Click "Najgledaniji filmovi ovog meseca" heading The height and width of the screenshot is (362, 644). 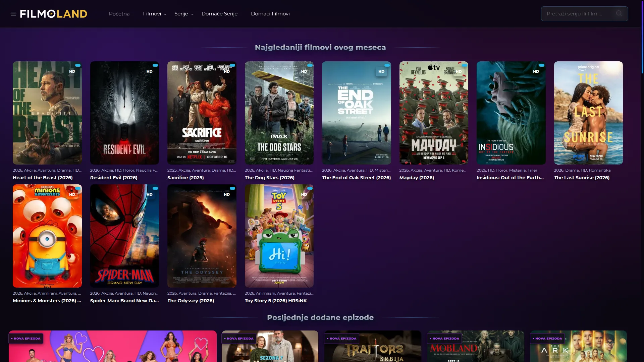(320, 47)
